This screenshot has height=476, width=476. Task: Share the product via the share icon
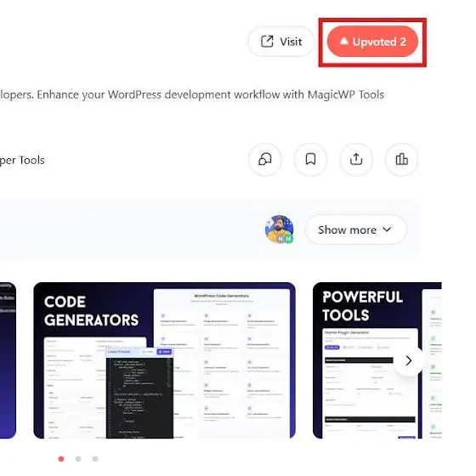pos(356,160)
